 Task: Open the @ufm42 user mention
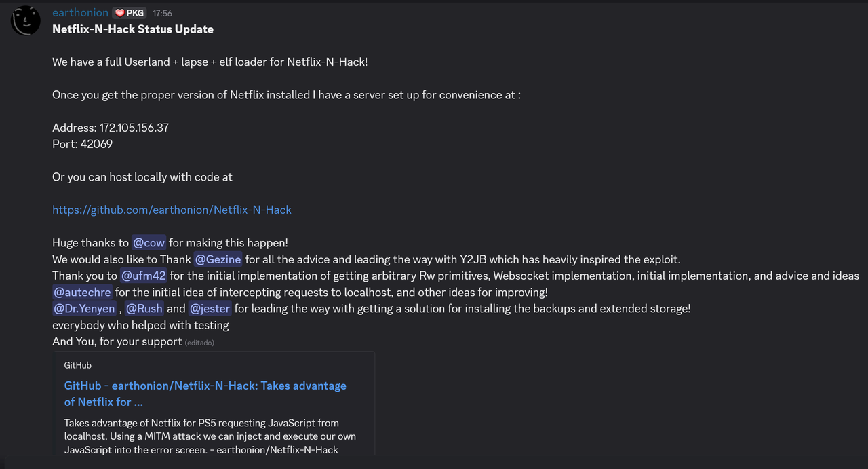coord(144,276)
